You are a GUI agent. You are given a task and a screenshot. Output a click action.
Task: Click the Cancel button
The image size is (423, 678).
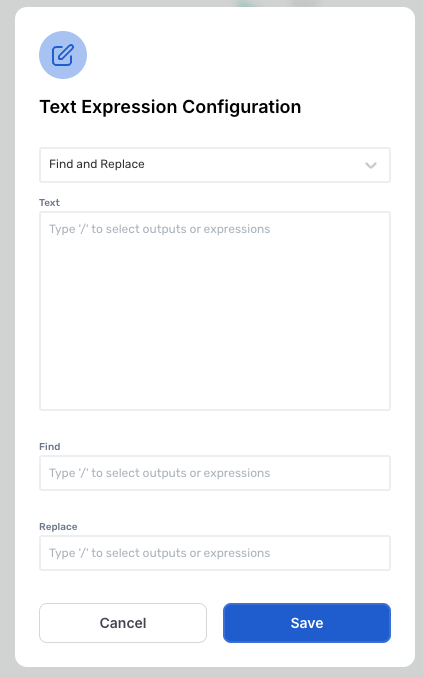point(123,623)
